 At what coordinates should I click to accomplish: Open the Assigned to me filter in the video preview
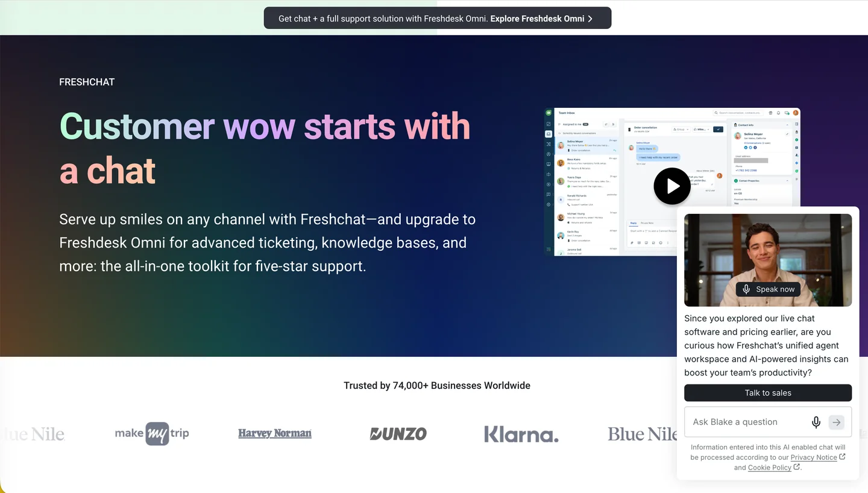click(573, 124)
